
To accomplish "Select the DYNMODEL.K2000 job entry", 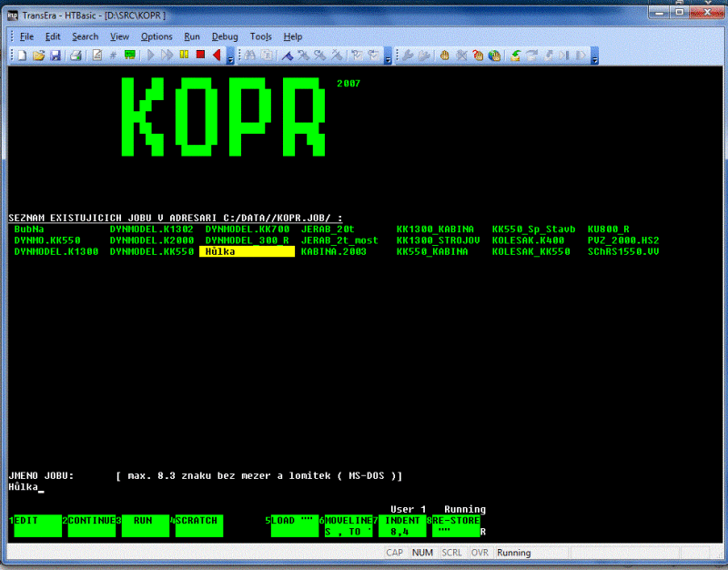I will point(151,240).
